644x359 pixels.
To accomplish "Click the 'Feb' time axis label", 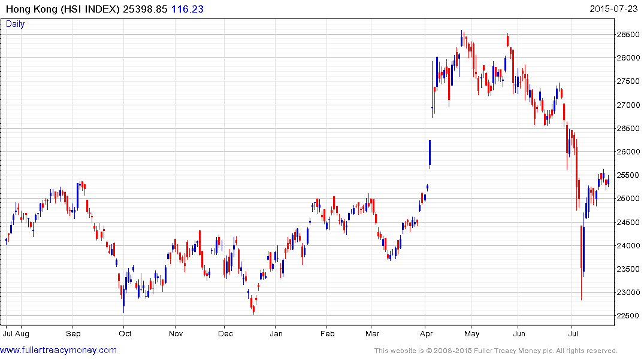I will [x=327, y=333].
